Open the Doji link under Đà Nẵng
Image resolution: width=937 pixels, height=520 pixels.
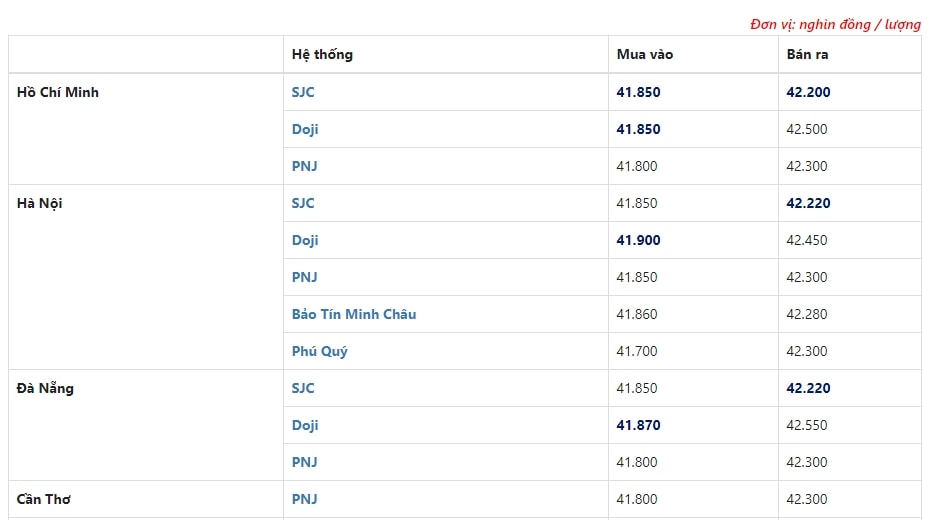[x=305, y=426]
